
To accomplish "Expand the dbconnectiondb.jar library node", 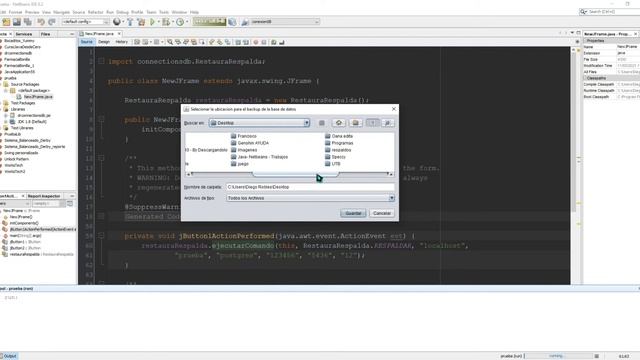I will pyautogui.click(x=6, y=116).
